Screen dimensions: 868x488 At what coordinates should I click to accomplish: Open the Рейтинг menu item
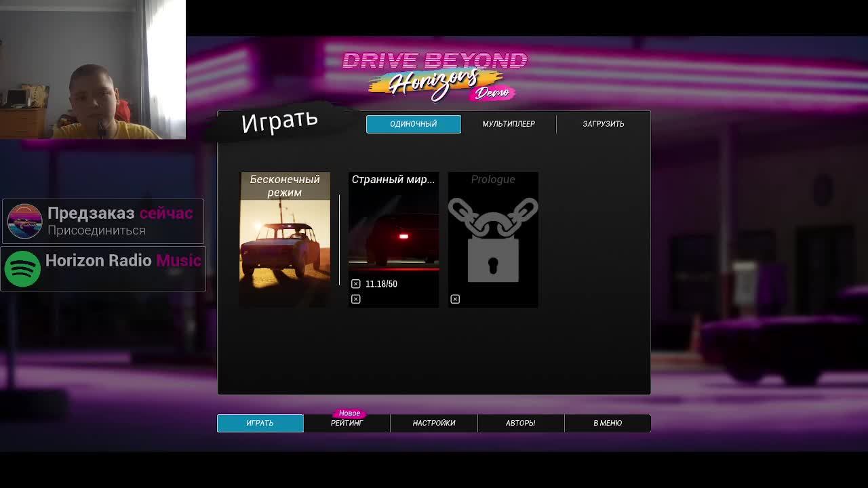coord(347,423)
